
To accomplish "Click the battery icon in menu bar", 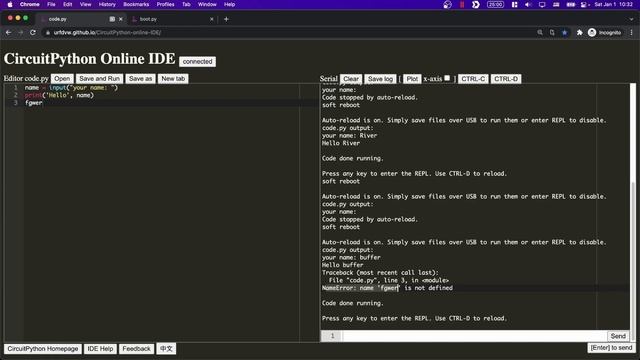I will [x=571, y=4].
